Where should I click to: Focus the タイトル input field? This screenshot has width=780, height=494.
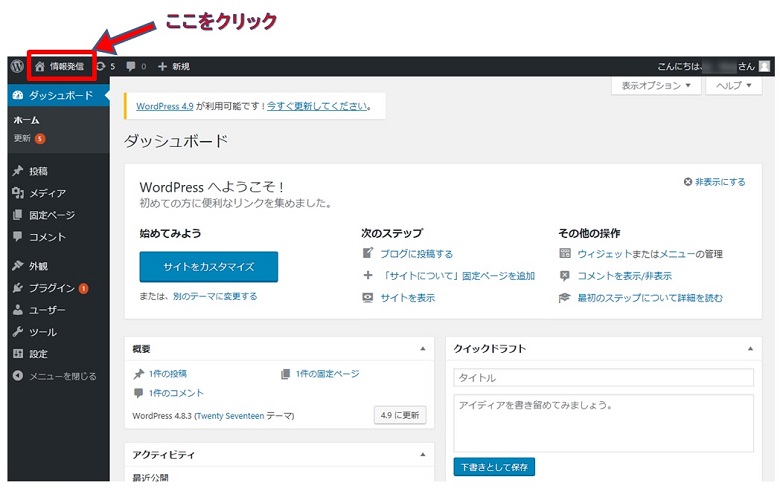[x=603, y=378]
